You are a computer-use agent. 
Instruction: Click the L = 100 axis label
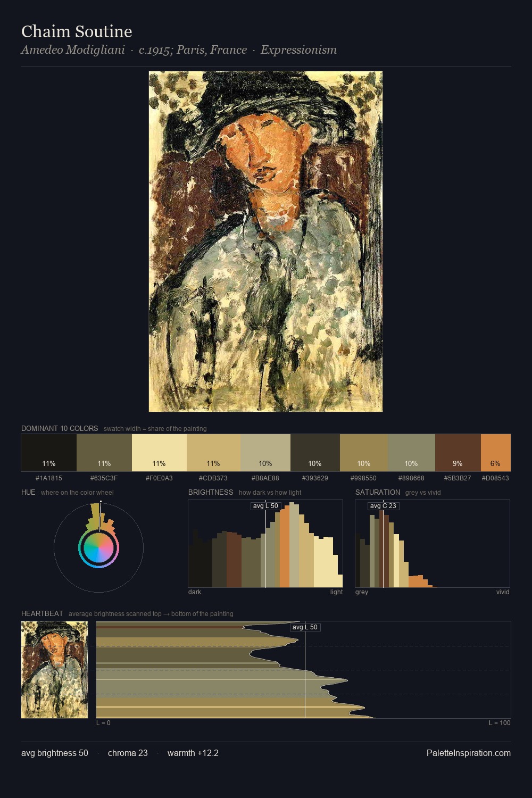click(500, 723)
